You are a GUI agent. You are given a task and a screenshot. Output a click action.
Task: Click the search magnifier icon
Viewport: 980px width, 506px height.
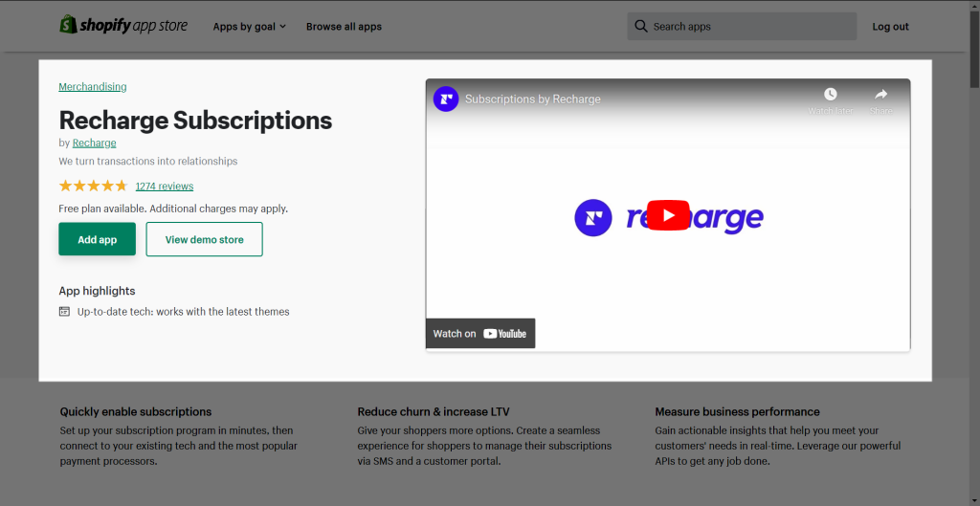click(x=640, y=26)
